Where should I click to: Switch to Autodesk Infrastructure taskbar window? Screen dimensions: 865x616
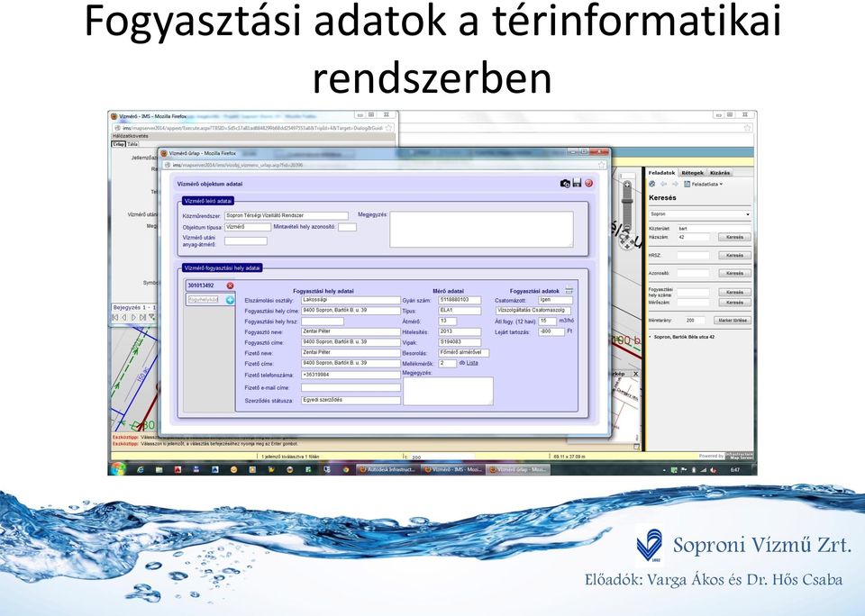click(x=387, y=470)
